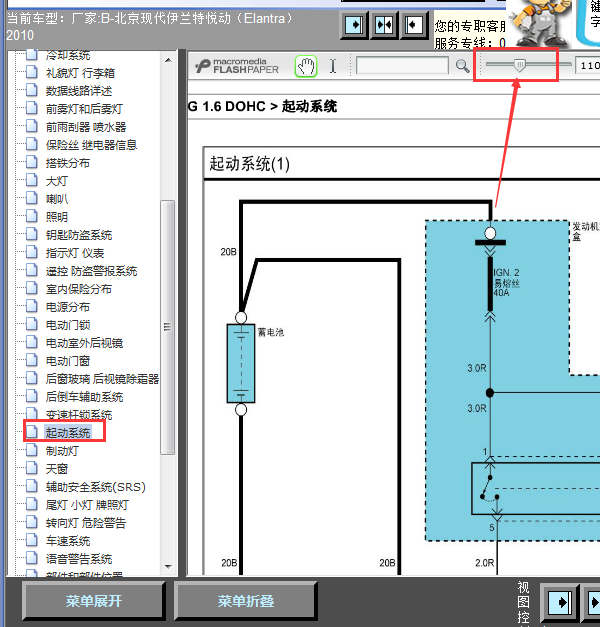
Task: Open 后窗玻璃 后视镜除霜器 tree item
Action: tap(102, 379)
